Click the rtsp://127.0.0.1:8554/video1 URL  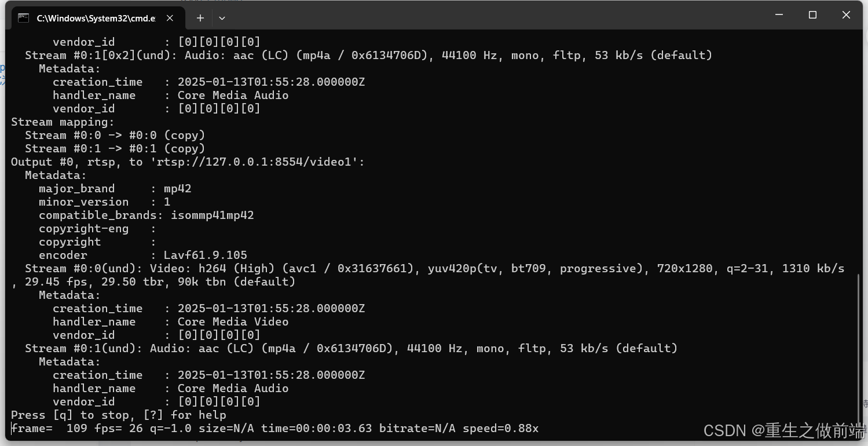pyautogui.click(x=255, y=162)
